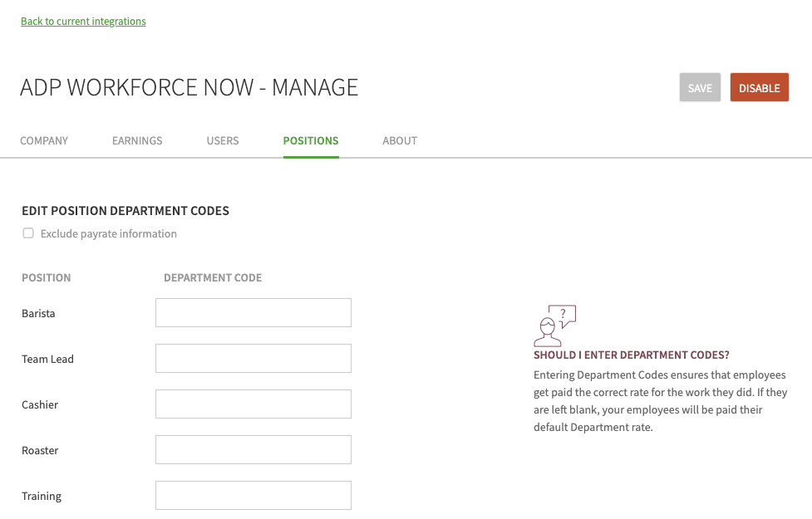The width and height of the screenshot is (812, 519).
Task: Click the Save button
Action: coord(700,87)
